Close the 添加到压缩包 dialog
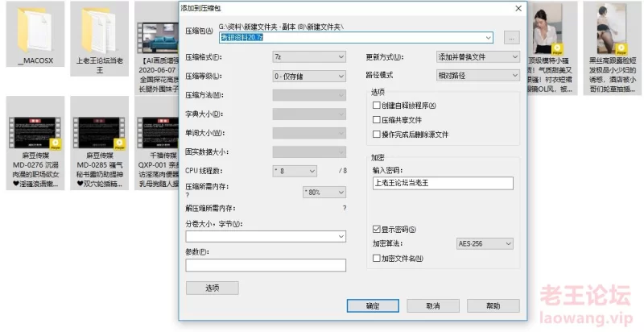The height and width of the screenshot is (332, 644). pos(518,8)
